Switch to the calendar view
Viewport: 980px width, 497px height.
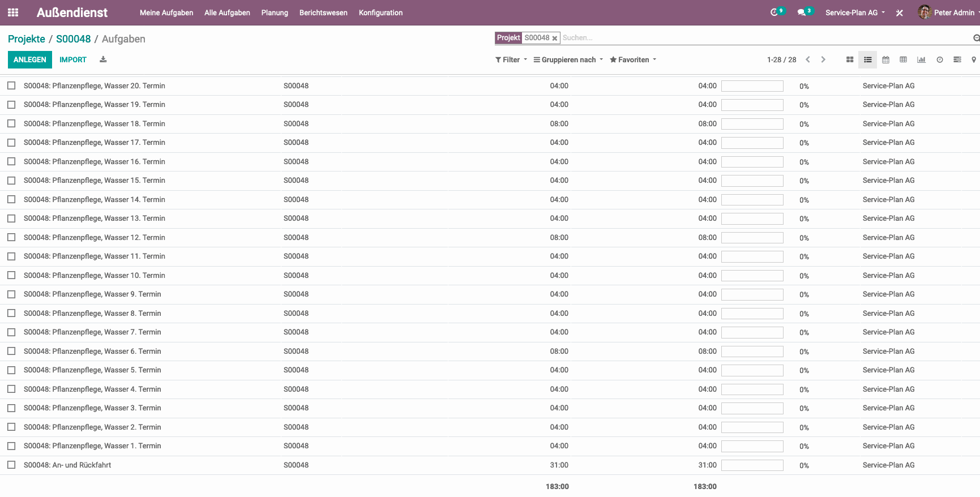coord(885,59)
